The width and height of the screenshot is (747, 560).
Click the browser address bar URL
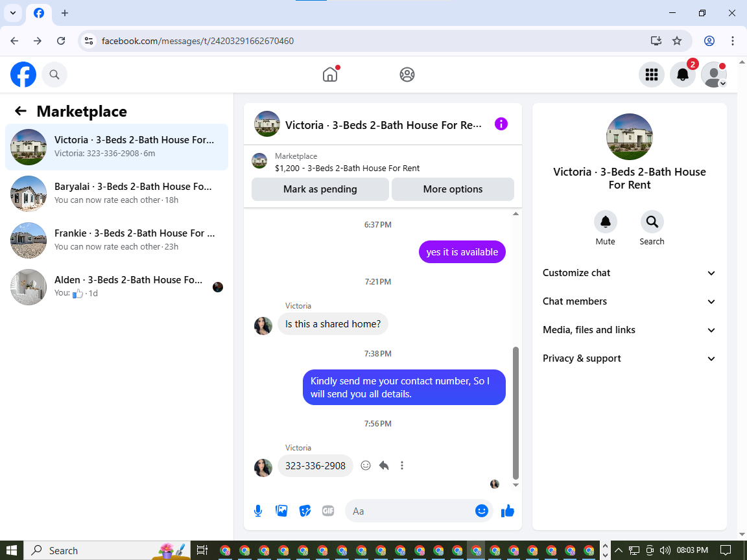[198, 41]
